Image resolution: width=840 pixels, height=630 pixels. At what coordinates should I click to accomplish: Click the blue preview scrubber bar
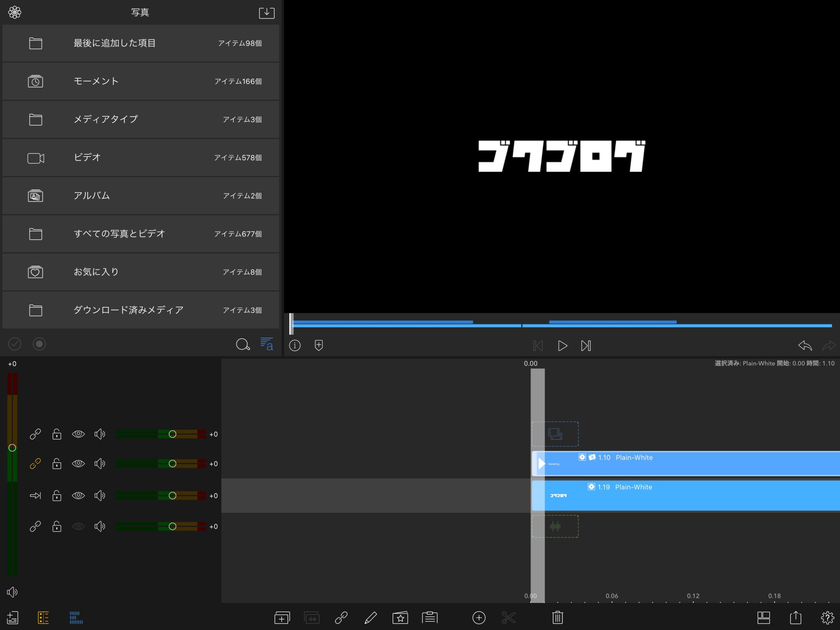(561, 324)
